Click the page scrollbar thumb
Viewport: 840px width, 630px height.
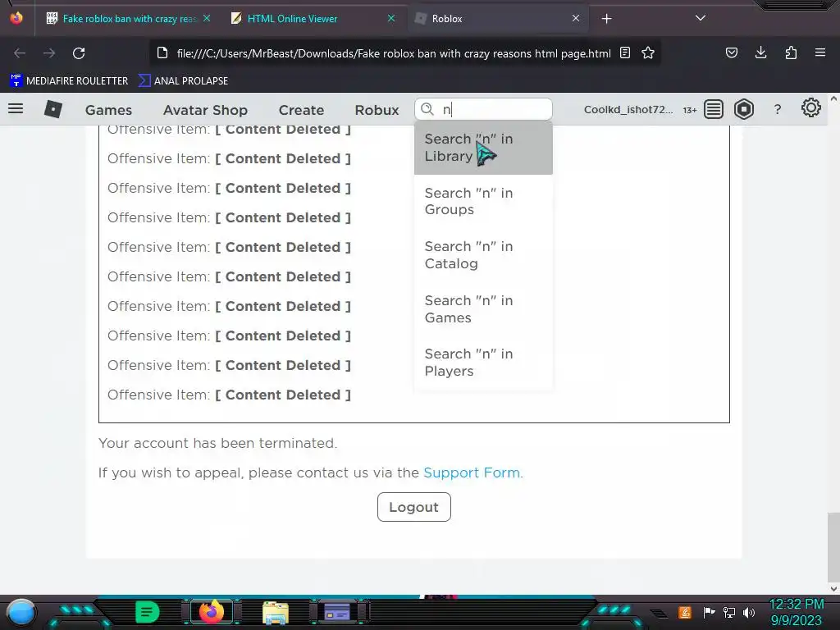pos(833,546)
